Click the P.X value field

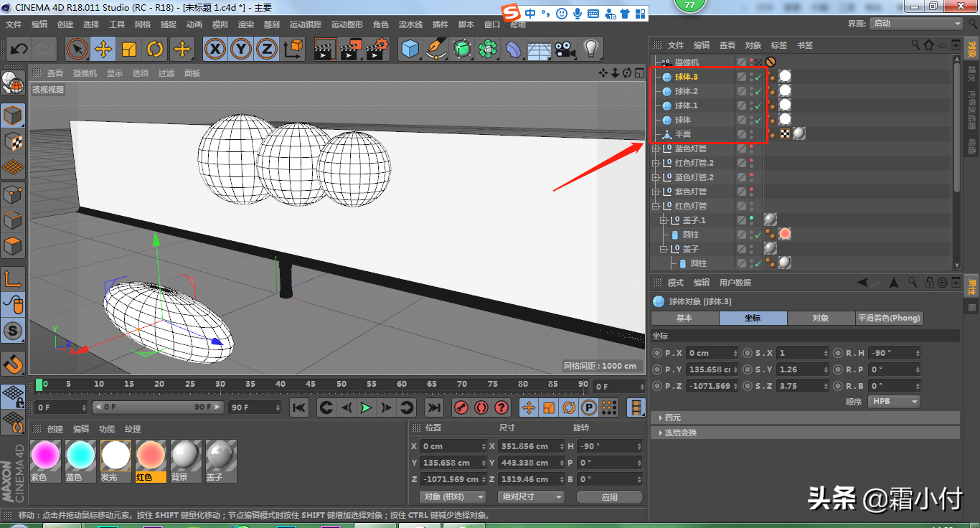click(712, 353)
